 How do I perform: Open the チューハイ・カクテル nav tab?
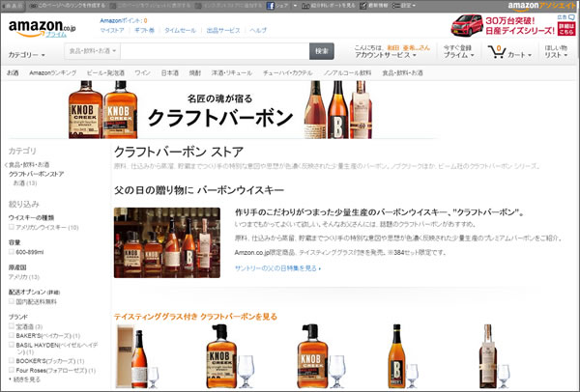point(288,72)
